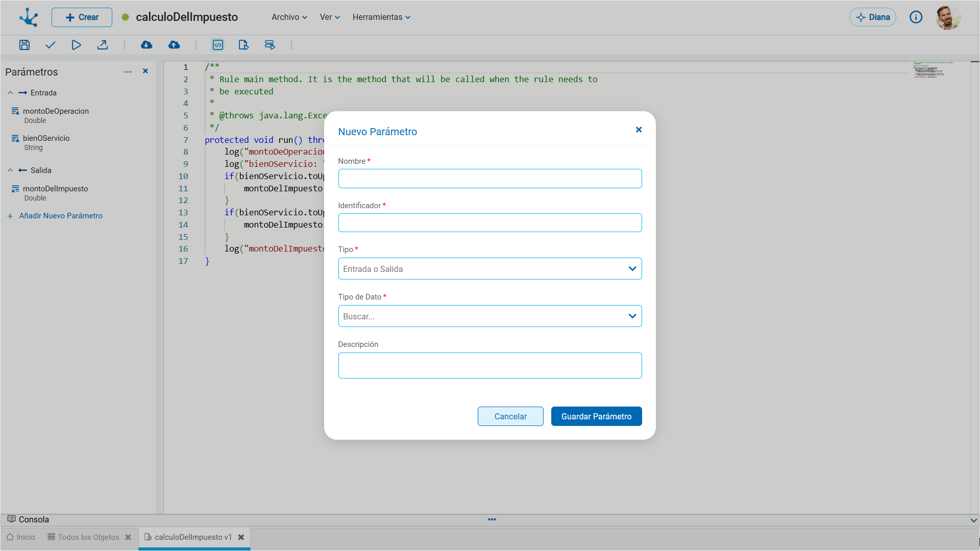
Task: Click the Crear button
Action: coord(82,17)
